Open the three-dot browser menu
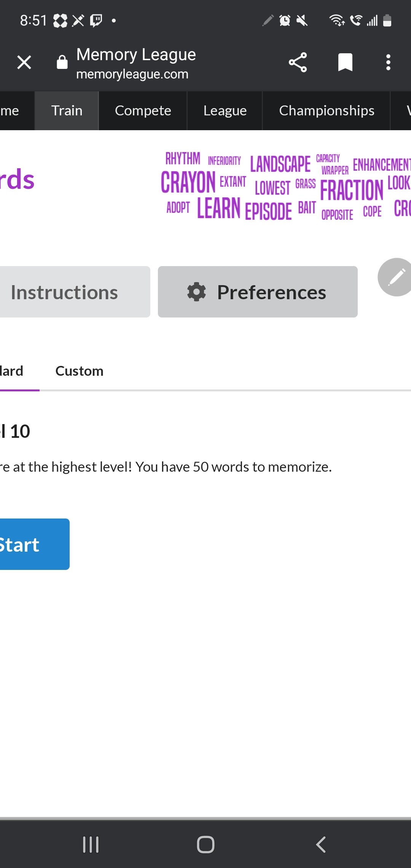The height and width of the screenshot is (868, 411). (x=388, y=62)
